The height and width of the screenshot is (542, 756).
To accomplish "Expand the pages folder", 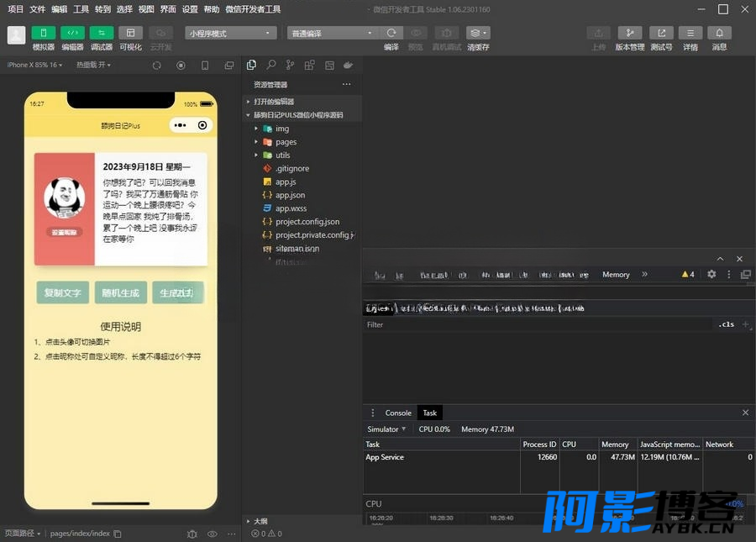I will 286,142.
